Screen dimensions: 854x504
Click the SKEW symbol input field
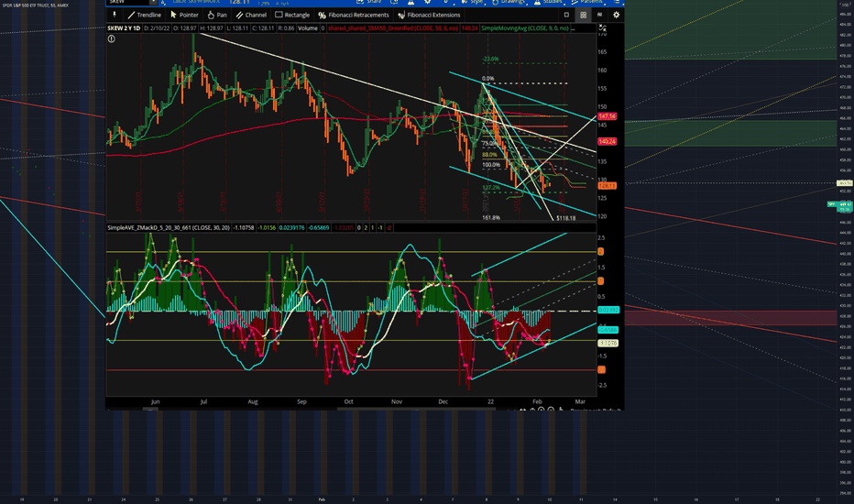(x=128, y=2)
